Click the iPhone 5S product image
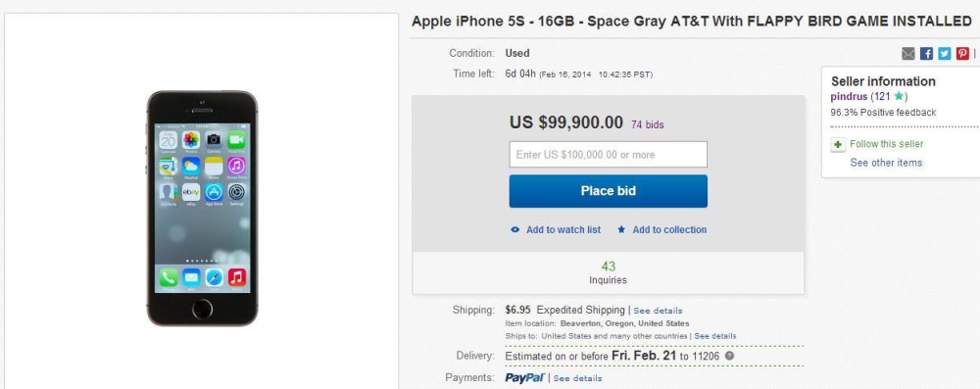980x389 pixels. pos(202,209)
